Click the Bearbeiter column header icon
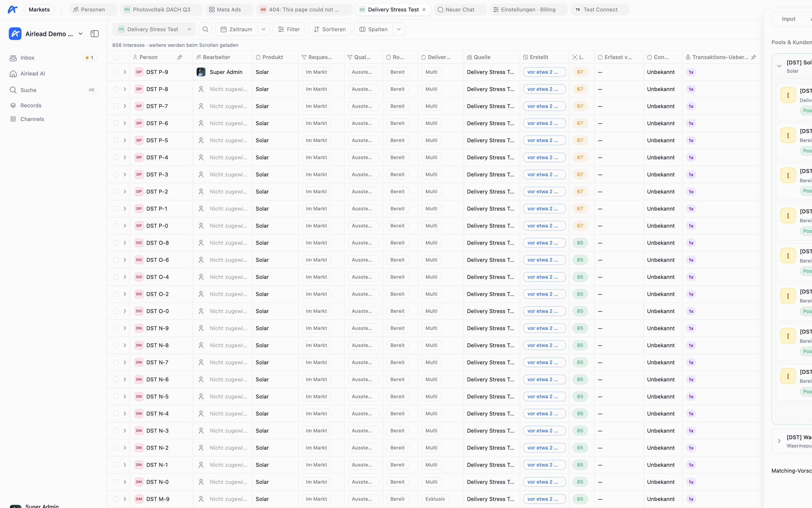 (x=199, y=57)
